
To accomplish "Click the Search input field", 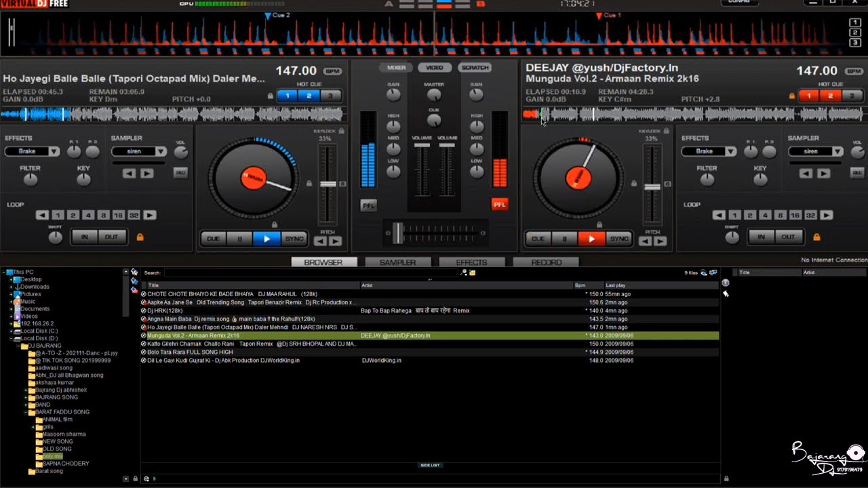I will tap(311, 272).
